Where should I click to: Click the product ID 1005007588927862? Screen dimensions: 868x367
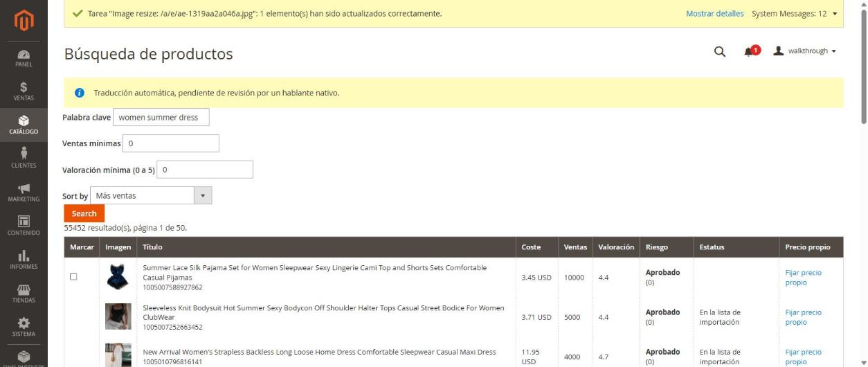(x=172, y=287)
